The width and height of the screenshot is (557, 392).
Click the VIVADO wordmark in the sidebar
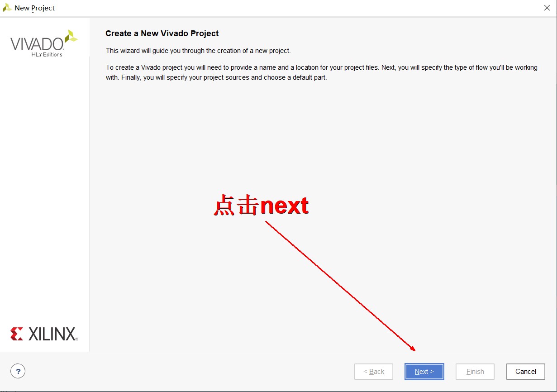pyautogui.click(x=37, y=44)
